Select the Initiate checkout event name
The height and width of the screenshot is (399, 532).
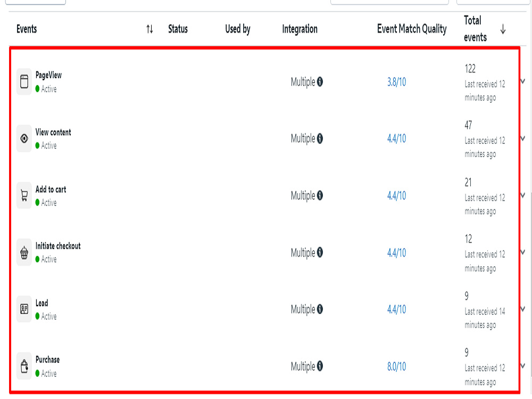coord(58,246)
